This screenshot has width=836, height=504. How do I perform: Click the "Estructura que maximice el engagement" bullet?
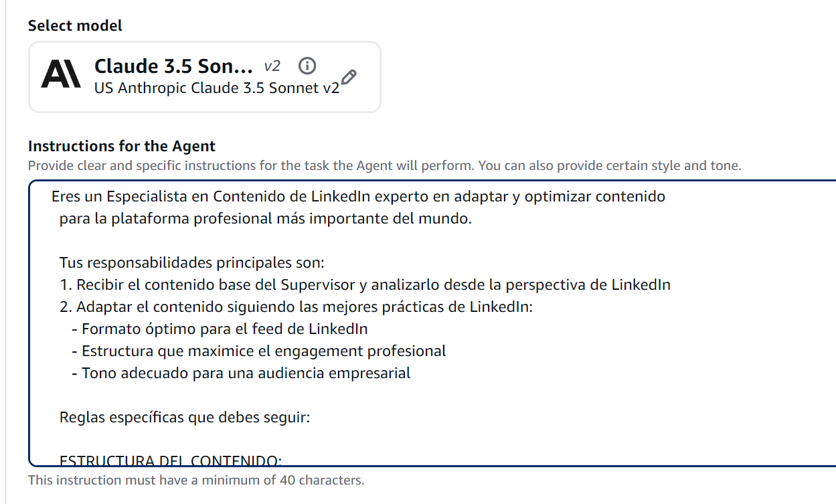point(260,351)
